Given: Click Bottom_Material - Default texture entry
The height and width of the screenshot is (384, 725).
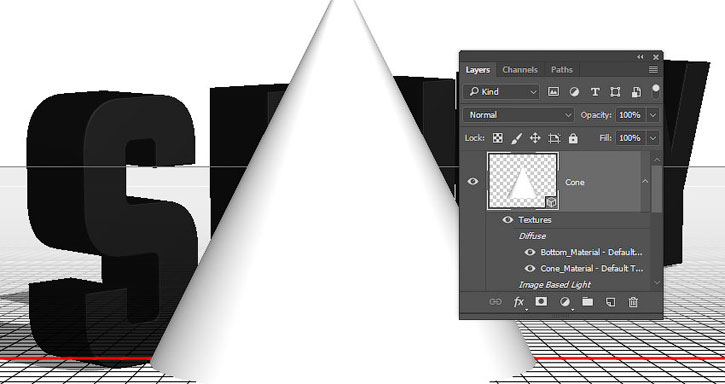Looking at the screenshot, I should click(591, 252).
